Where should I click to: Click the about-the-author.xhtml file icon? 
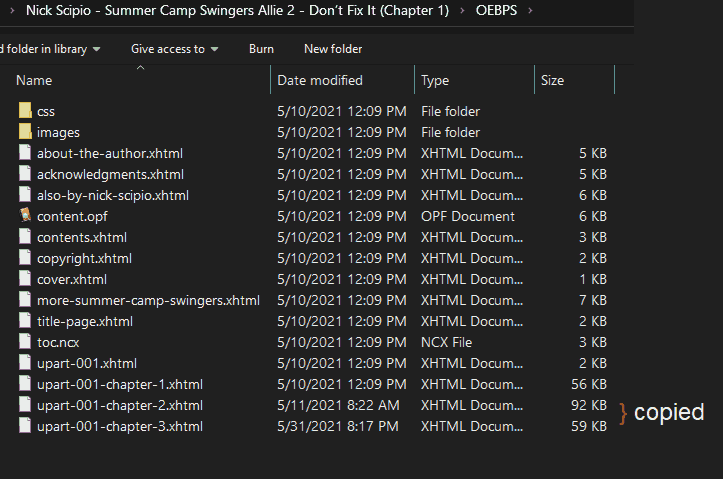click(x=25, y=153)
